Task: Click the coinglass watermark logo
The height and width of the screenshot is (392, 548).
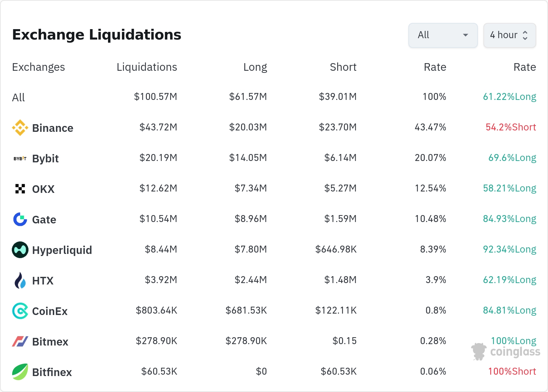Action: tap(506, 352)
